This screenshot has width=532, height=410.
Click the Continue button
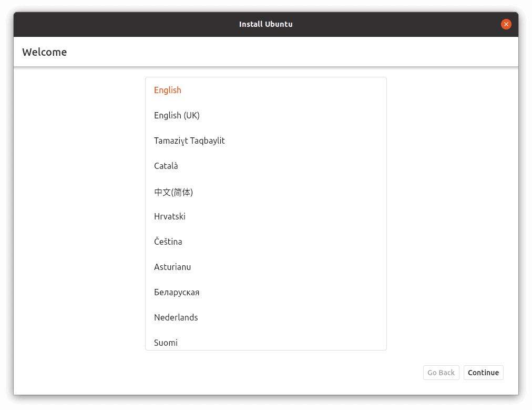click(483, 373)
